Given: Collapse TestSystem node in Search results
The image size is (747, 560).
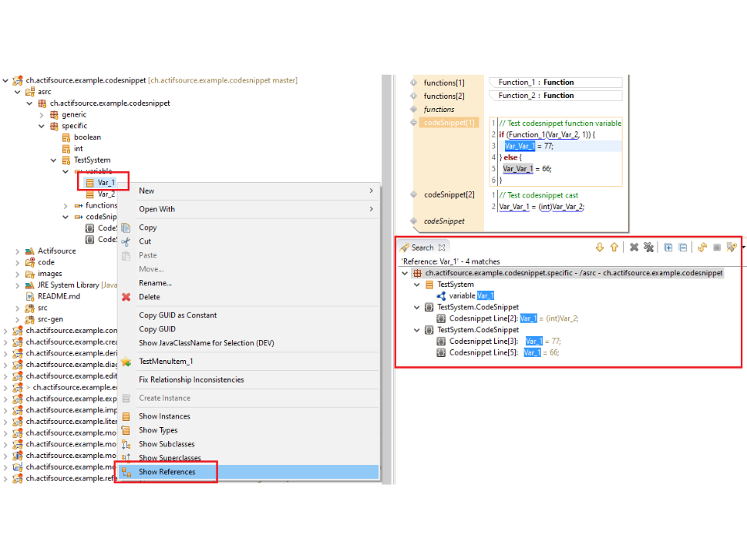Looking at the screenshot, I should coord(417,285).
